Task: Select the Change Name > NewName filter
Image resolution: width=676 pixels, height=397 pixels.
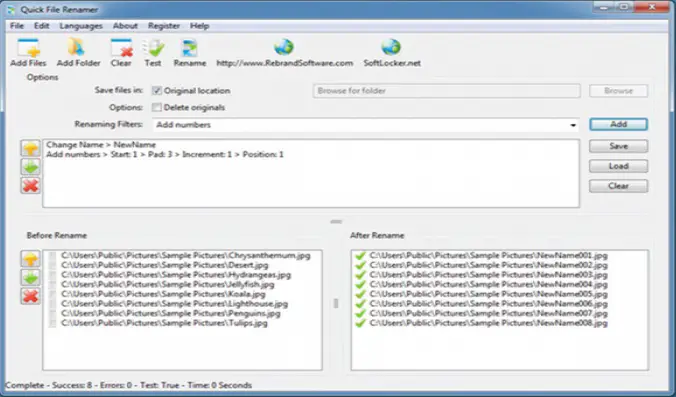Action: (101, 145)
